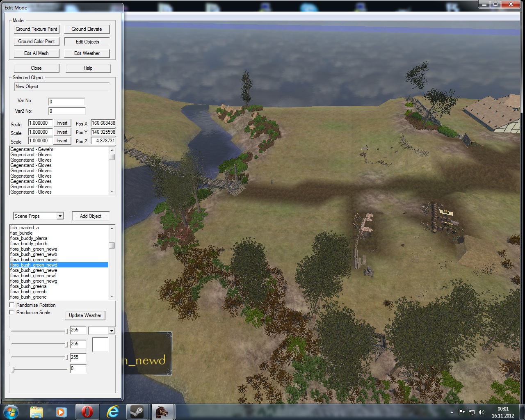Click the scene props list scroll-up arrow
525x420 pixels.
[x=112, y=228]
